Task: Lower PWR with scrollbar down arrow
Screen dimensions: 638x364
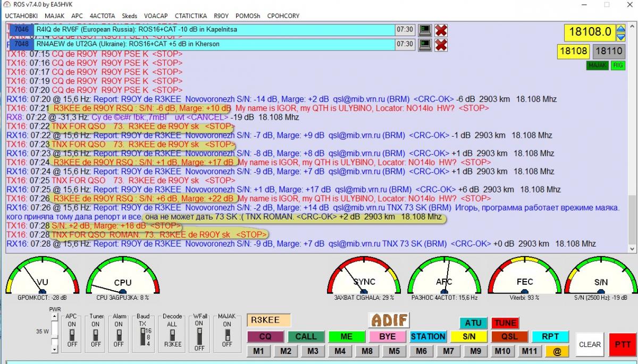Action: pos(55,349)
